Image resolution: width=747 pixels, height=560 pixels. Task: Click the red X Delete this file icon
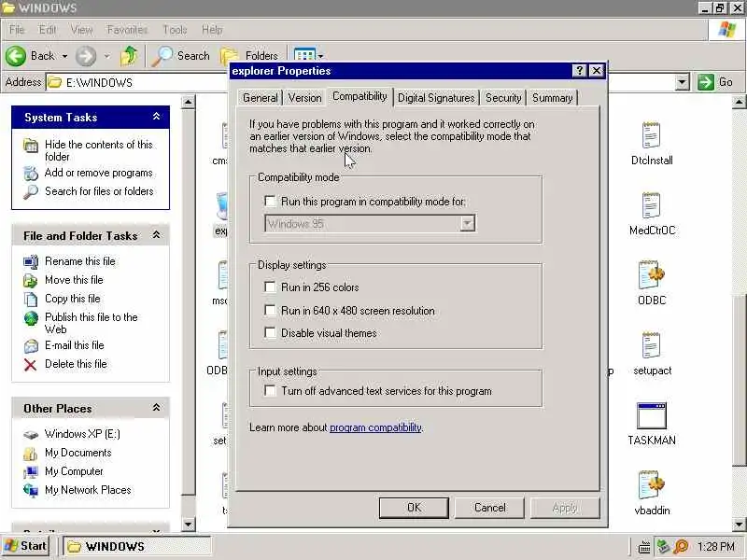31,365
